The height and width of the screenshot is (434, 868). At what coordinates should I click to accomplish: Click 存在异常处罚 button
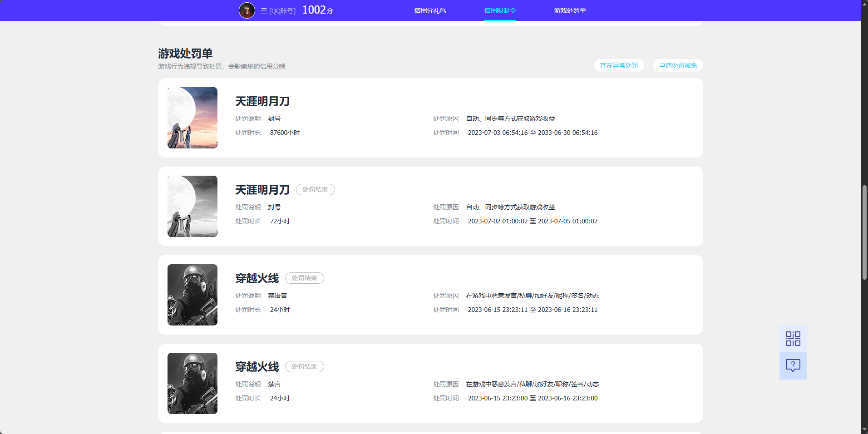(619, 65)
